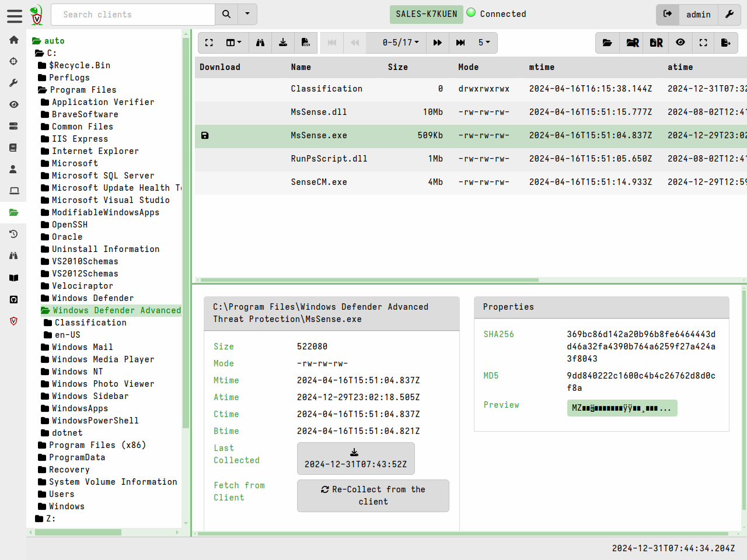Open Hunt Manager crosshair icon in sidebar
Viewport: 747px width, 560px height.
click(x=13, y=61)
